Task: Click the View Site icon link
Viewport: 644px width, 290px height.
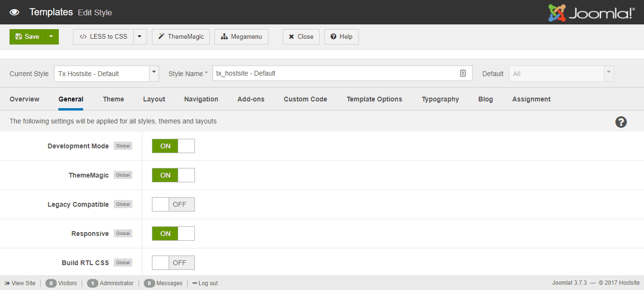Action: coord(20,283)
